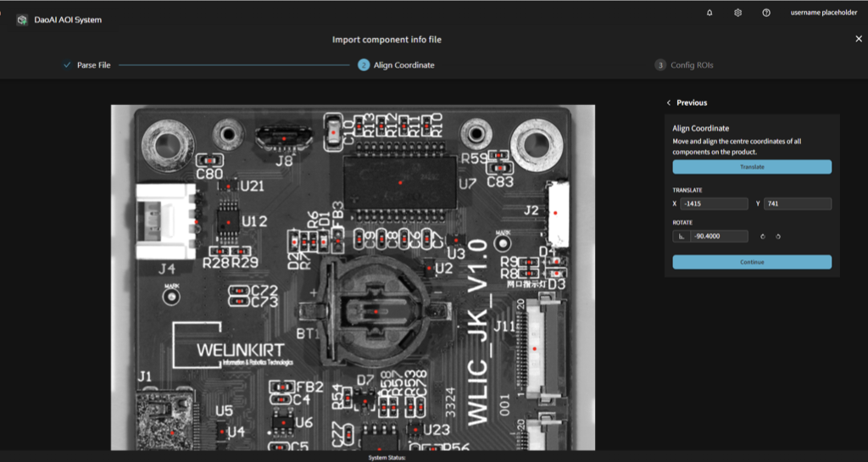Open the notifications bell icon
The height and width of the screenshot is (462, 868).
point(709,13)
